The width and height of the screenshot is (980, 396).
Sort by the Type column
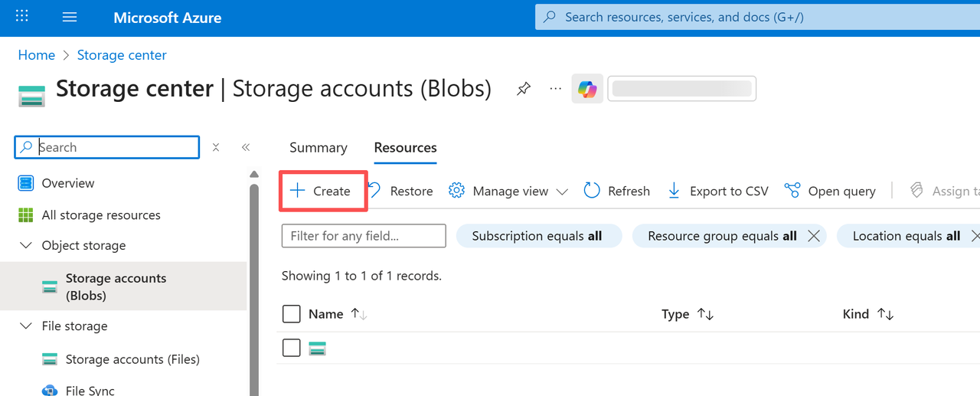pos(688,314)
